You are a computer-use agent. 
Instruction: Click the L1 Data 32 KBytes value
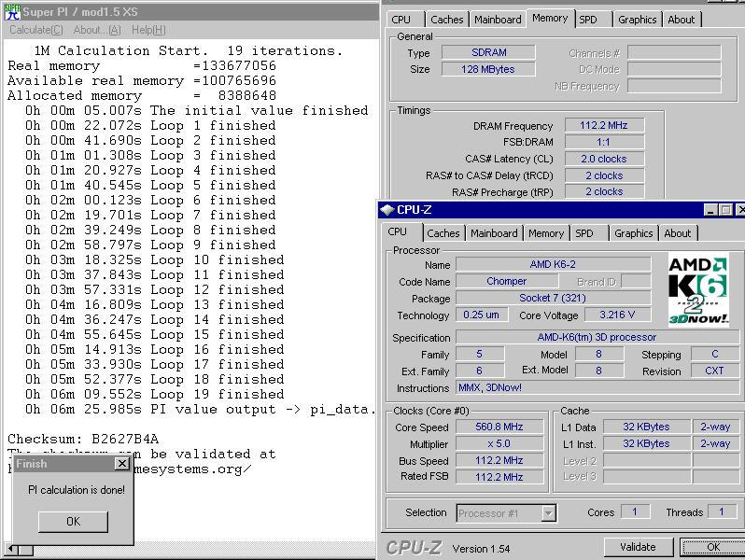tap(646, 427)
